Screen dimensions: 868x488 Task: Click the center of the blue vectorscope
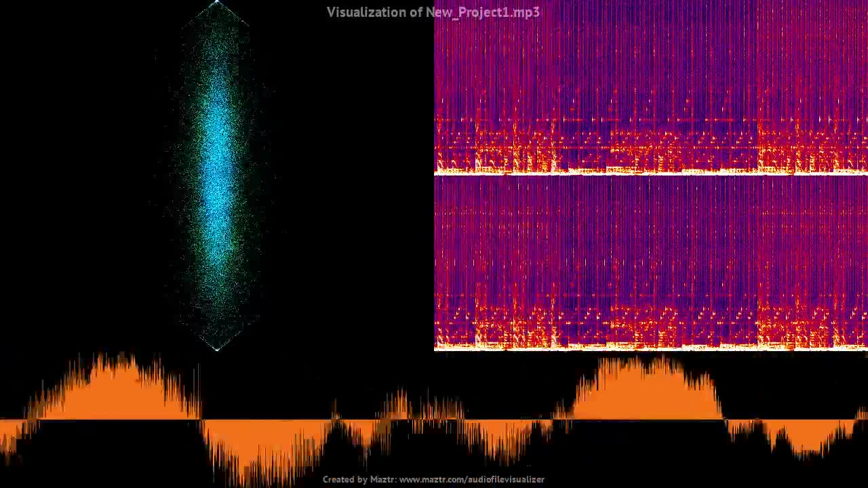point(217,176)
